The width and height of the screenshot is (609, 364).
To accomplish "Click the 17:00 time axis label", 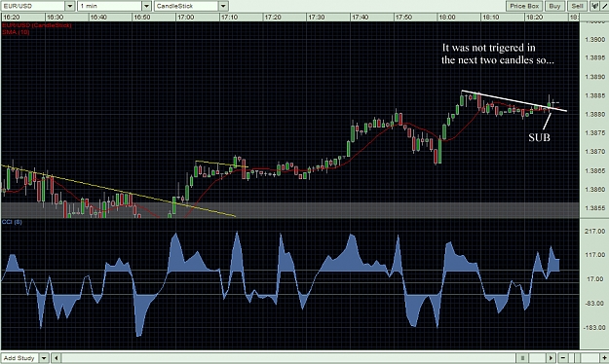I will [186, 18].
